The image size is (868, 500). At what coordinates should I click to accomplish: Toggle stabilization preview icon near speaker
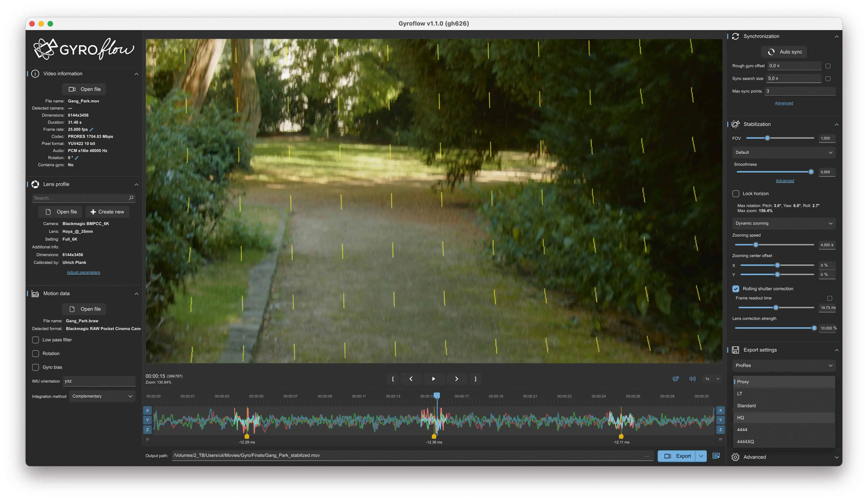tap(675, 379)
